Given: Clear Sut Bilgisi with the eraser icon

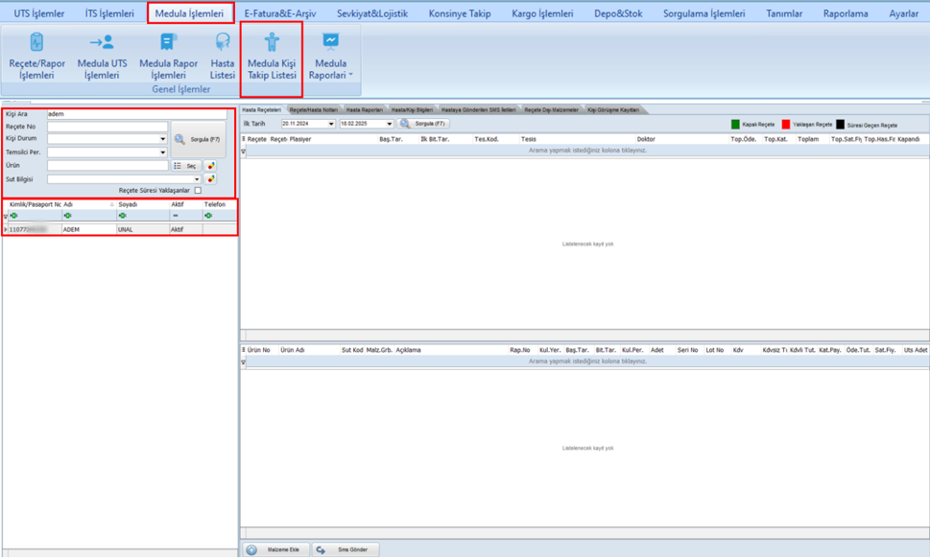Looking at the screenshot, I should (211, 179).
